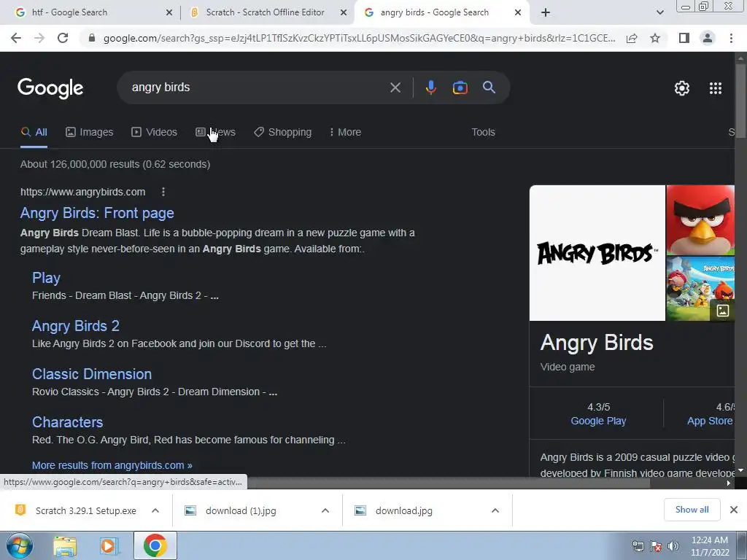Viewport: 747px width, 560px height.
Task: Open the Google apps grid
Action: (x=716, y=88)
